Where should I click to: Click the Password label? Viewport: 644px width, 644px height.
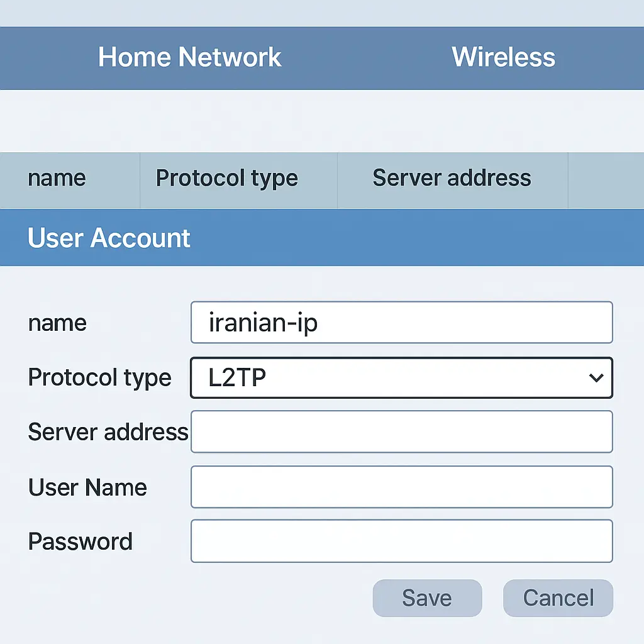pos(80,541)
